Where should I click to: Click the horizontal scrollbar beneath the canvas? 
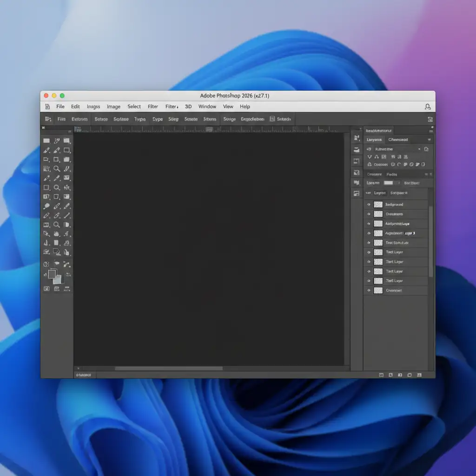(x=168, y=369)
